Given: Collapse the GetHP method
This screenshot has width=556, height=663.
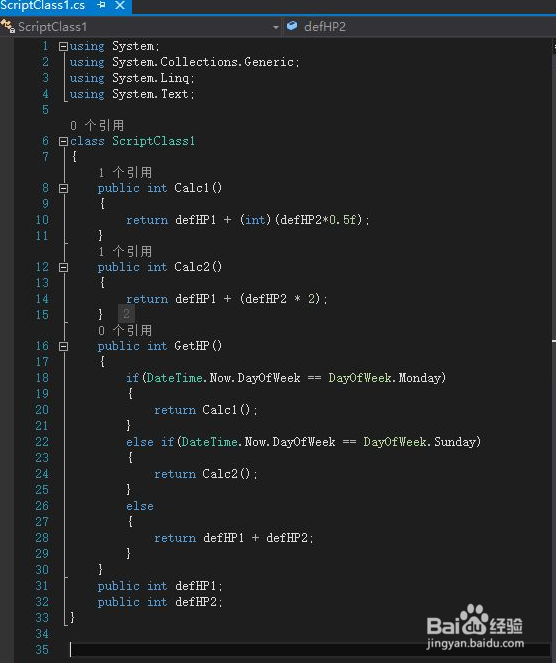Looking at the screenshot, I should [63, 347].
